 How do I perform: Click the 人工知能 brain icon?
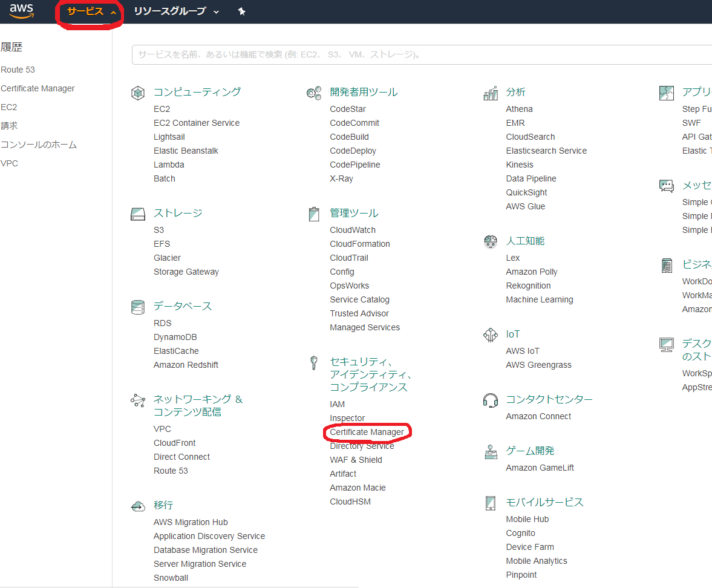coord(491,241)
